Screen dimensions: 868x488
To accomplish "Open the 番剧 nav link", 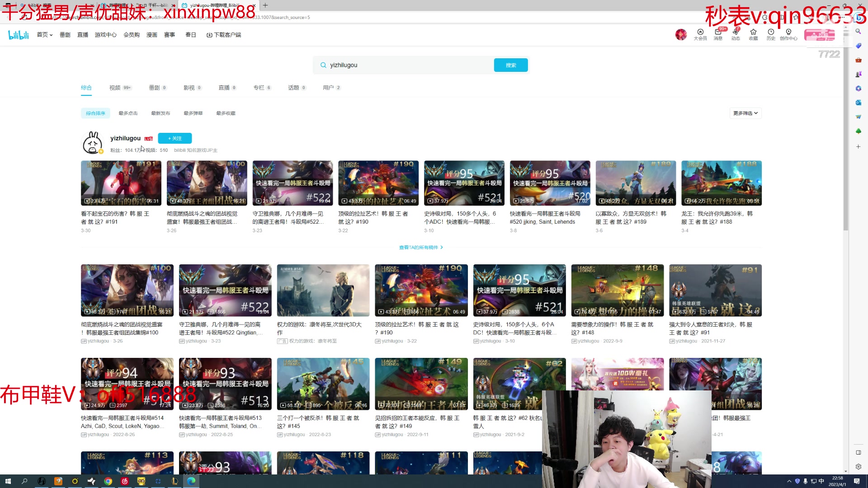I will pos(65,35).
